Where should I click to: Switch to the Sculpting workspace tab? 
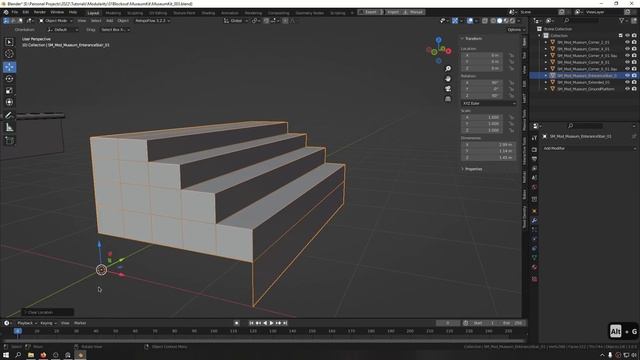pos(135,13)
